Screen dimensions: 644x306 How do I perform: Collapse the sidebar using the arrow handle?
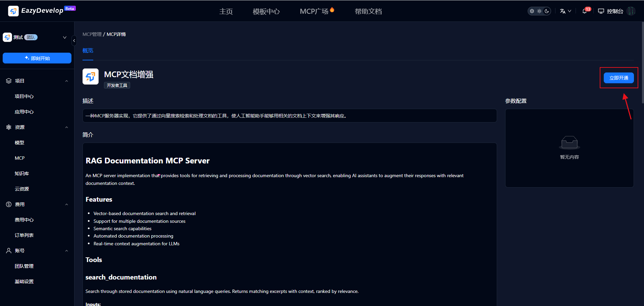pos(74,41)
